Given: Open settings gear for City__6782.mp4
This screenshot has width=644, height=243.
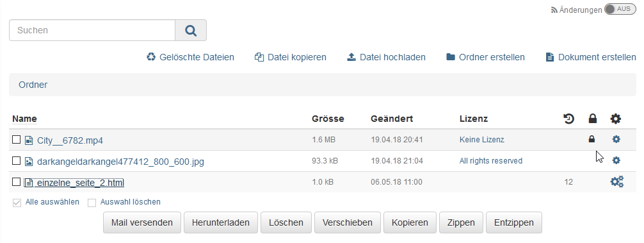Looking at the screenshot, I should coord(616,139).
